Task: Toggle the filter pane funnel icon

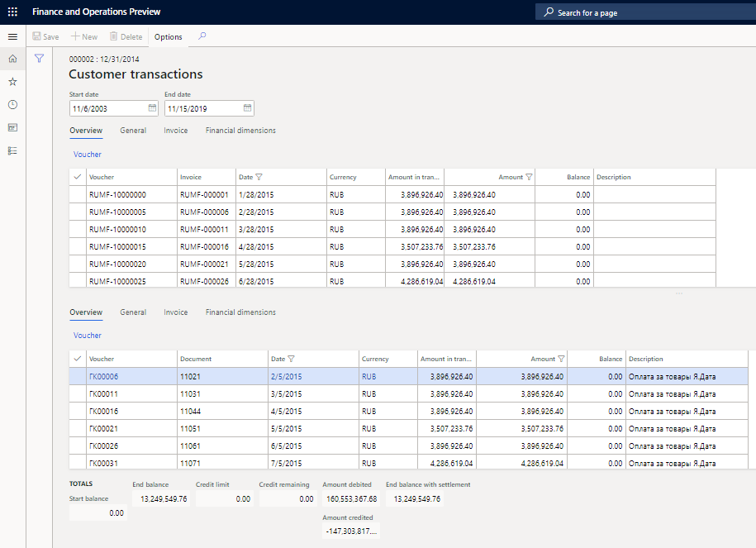Action: pos(39,59)
